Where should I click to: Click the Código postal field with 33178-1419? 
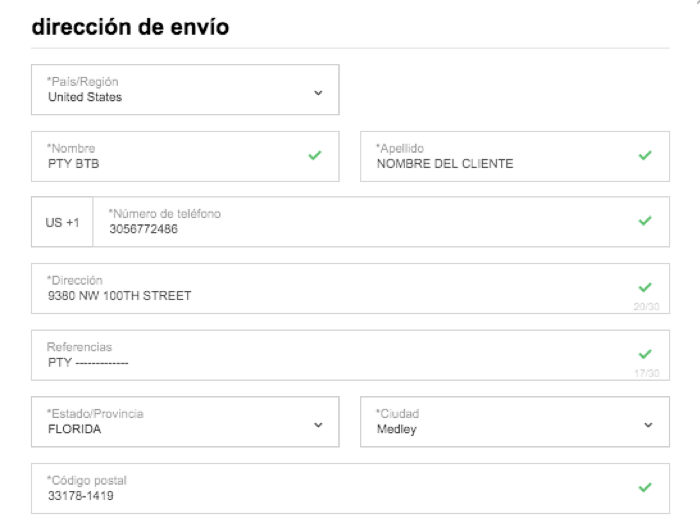(350, 488)
